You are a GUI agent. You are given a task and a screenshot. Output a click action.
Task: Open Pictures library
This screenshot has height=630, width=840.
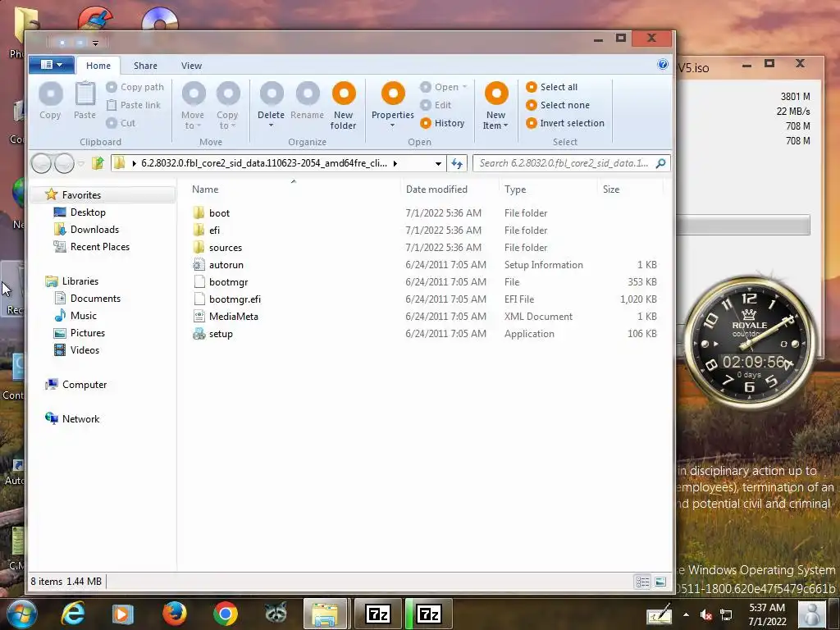click(87, 333)
